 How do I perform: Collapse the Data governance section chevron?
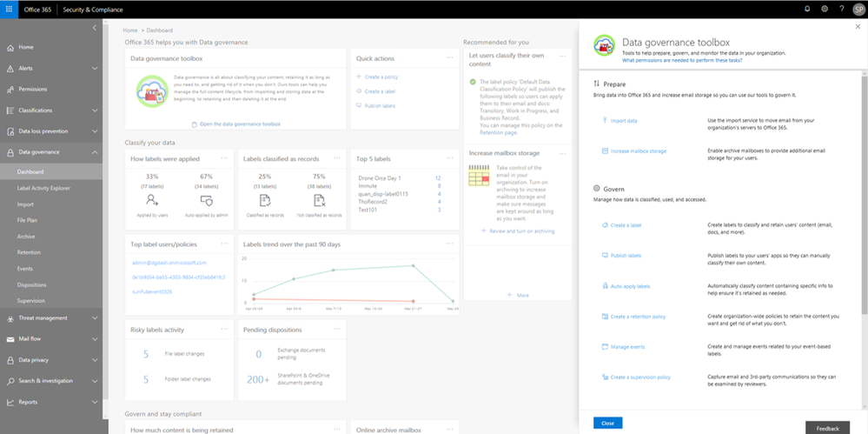click(x=95, y=152)
